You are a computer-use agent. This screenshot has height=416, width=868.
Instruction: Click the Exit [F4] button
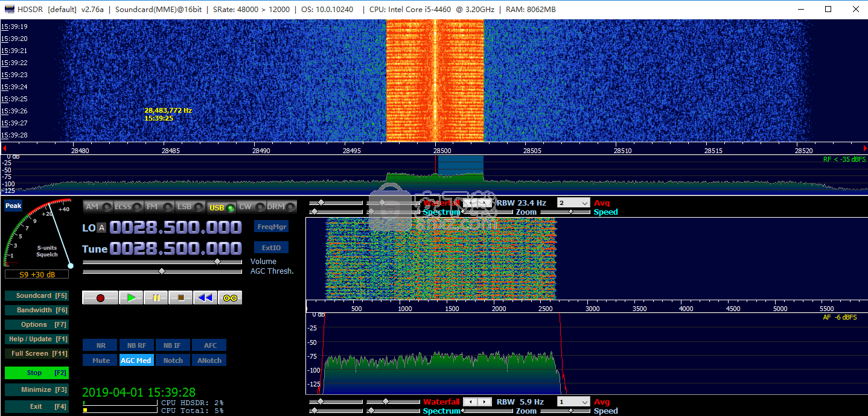(x=36, y=407)
